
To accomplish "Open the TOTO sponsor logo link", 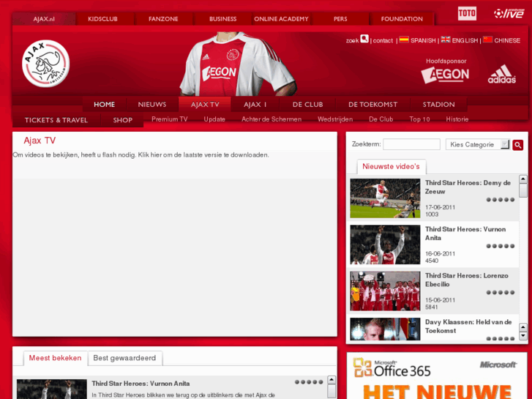I will (467, 14).
